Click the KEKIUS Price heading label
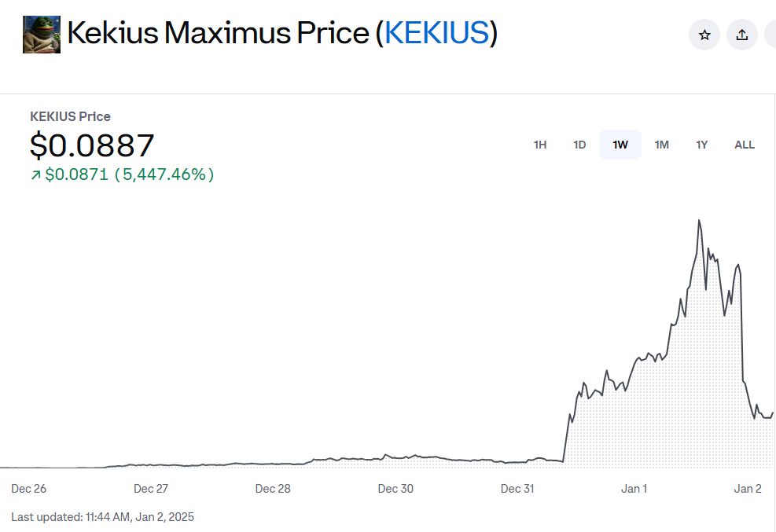776x532 pixels. [70, 116]
